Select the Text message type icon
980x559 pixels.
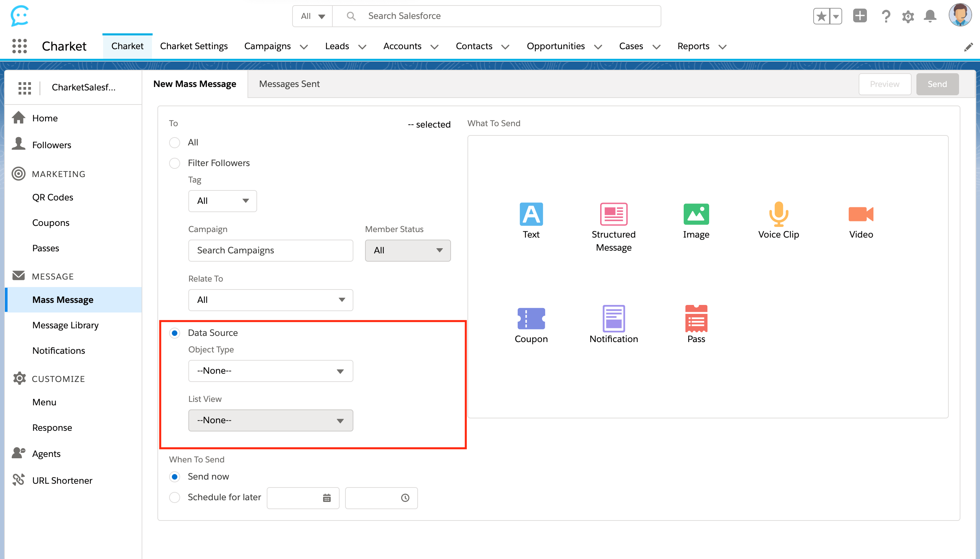531,214
